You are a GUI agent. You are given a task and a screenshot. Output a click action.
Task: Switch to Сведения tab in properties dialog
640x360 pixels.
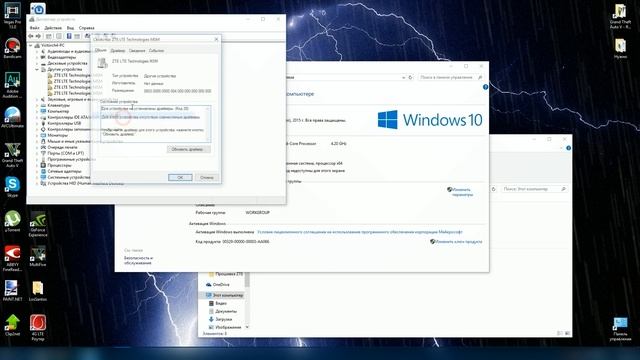pos(137,51)
